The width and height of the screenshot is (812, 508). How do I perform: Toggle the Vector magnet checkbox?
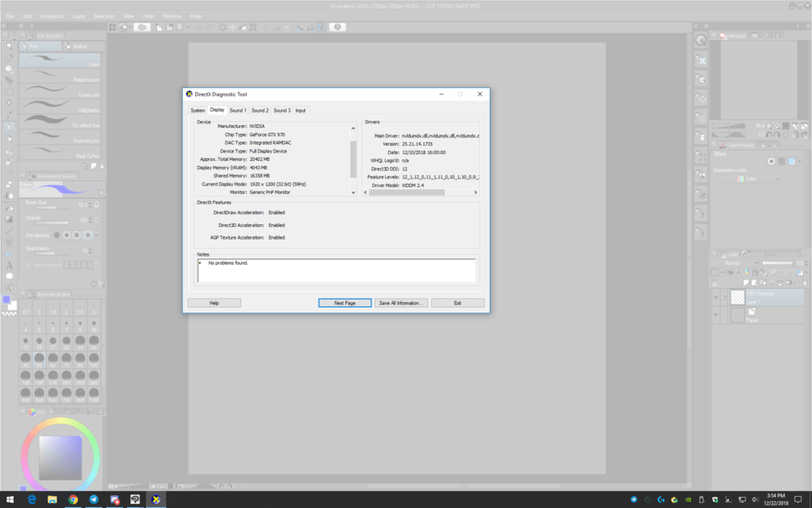29,265
